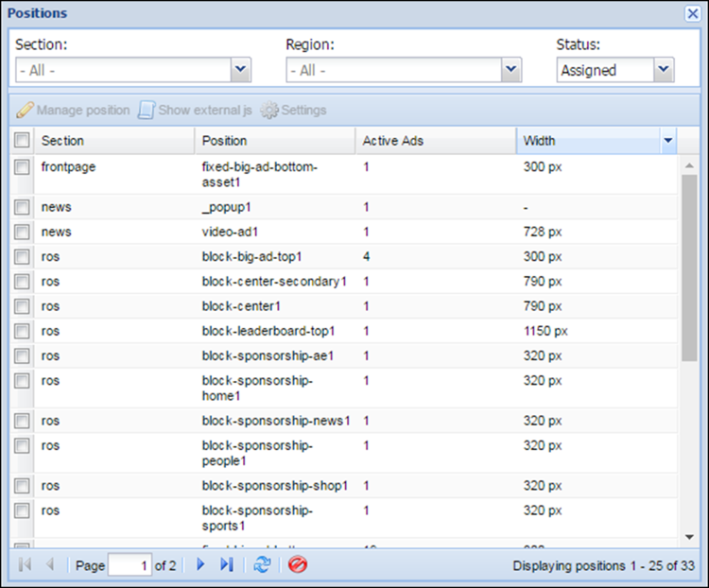Sort by the Section column header

point(114,141)
